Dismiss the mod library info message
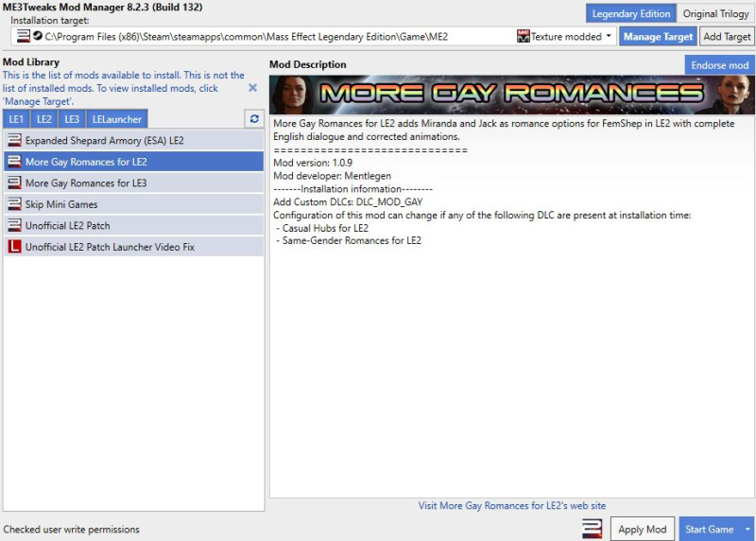The height and width of the screenshot is (541, 756). click(x=252, y=88)
